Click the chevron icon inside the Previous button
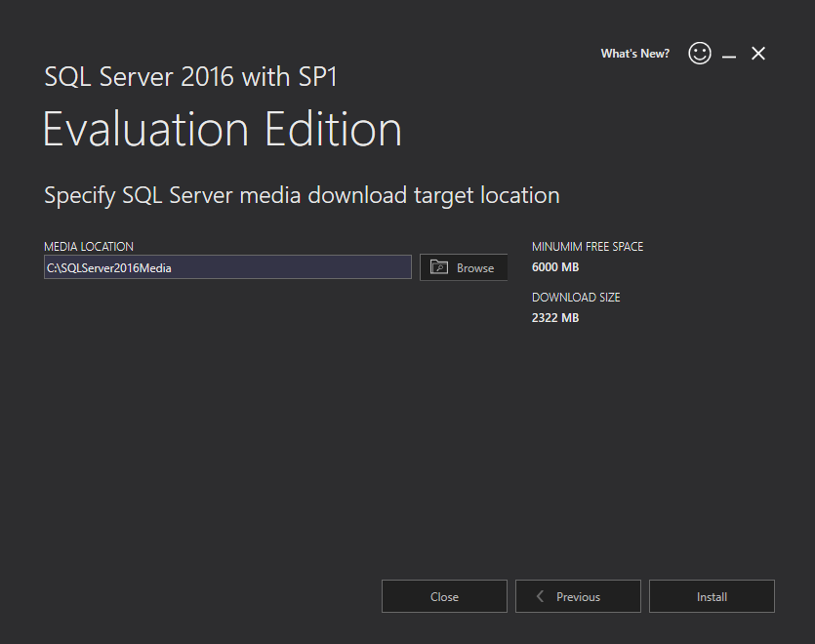 (540, 596)
